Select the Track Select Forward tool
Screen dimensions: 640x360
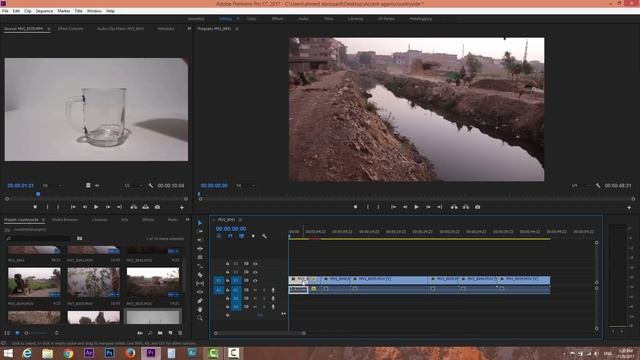pos(200,231)
